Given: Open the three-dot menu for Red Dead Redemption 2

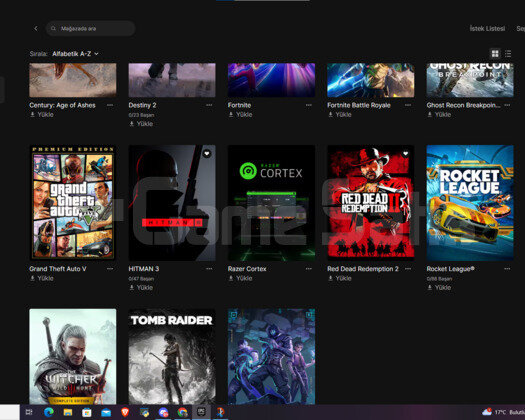Looking at the screenshot, I should [x=408, y=269].
